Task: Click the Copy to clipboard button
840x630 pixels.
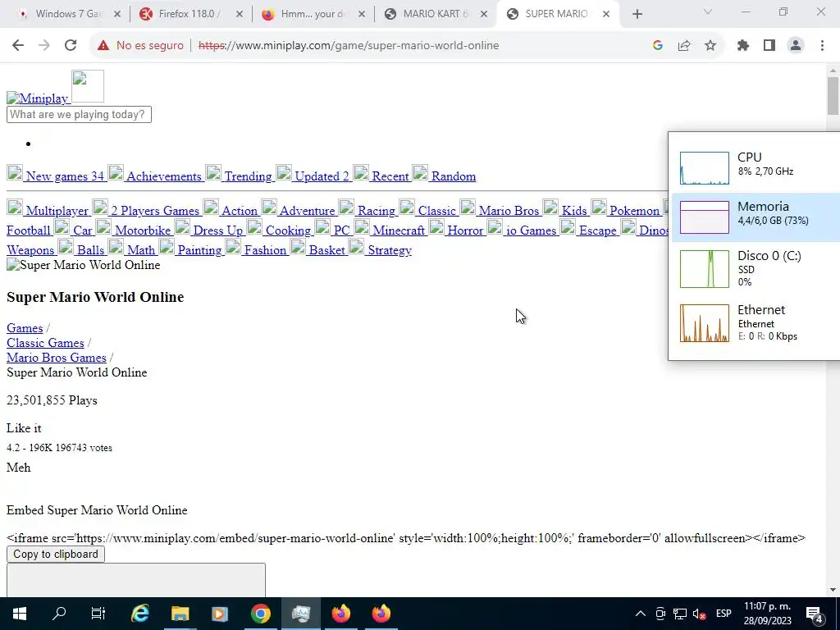Action: click(56, 555)
